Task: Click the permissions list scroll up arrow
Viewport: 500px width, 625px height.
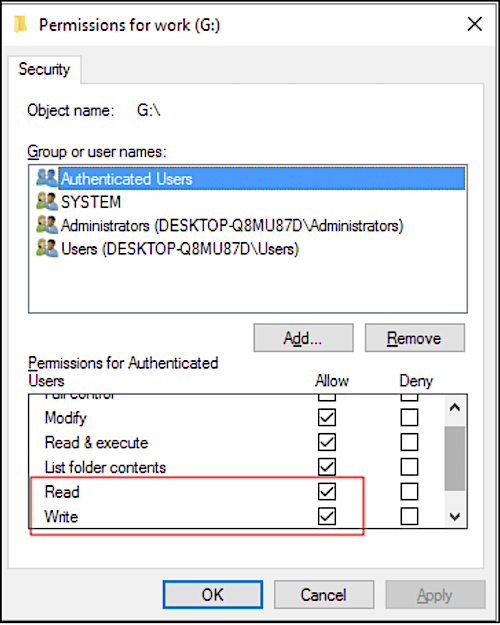Action: pyautogui.click(x=455, y=407)
